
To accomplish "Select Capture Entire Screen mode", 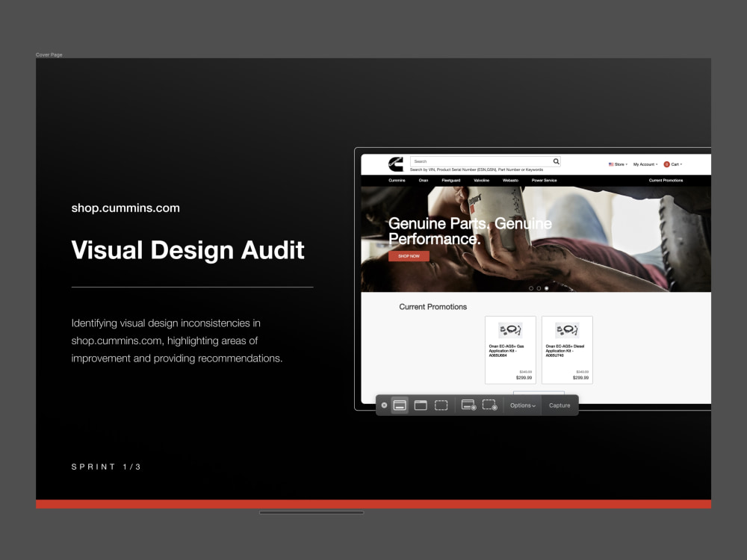I will click(x=400, y=405).
